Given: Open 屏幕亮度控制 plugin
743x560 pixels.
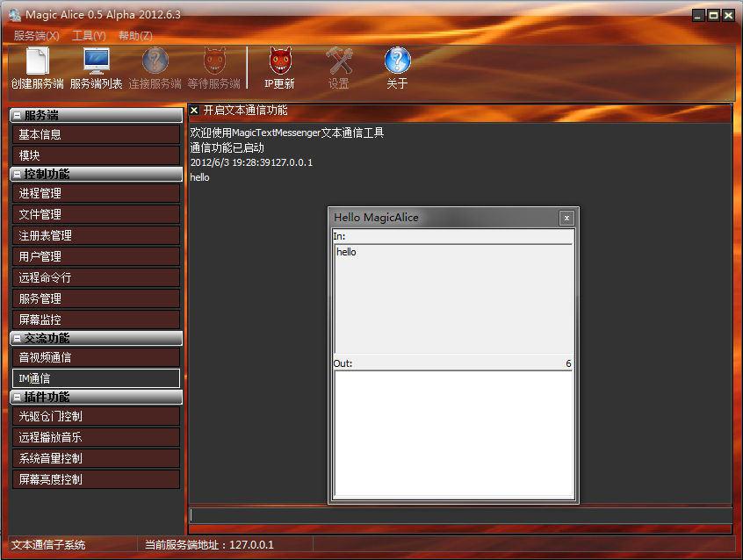Looking at the screenshot, I should point(97,479).
